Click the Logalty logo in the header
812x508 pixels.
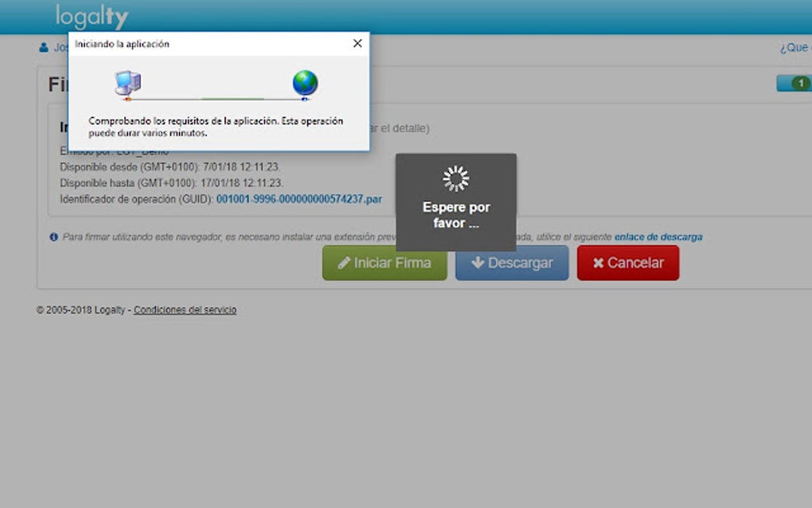click(90, 15)
